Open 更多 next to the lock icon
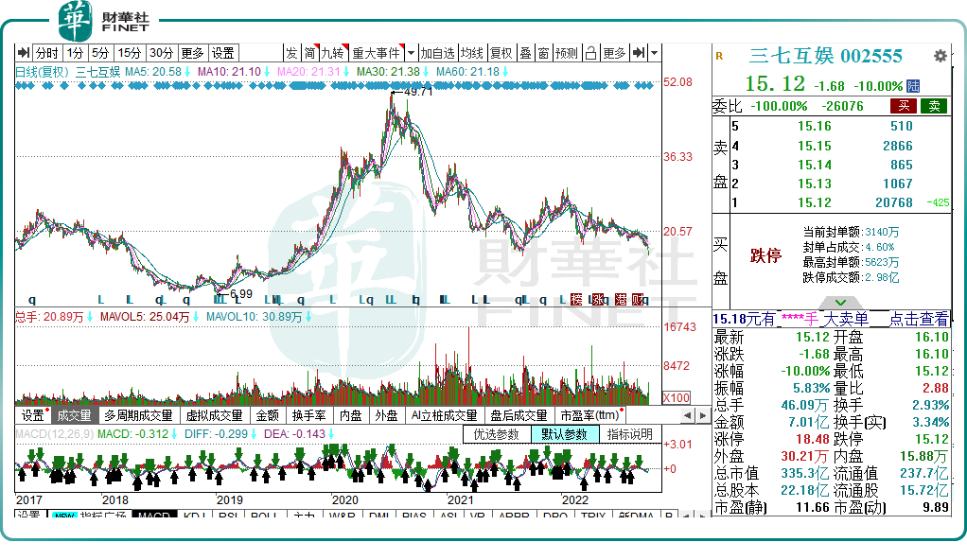Viewport: 967px width, 560px height. pyautogui.click(x=614, y=53)
